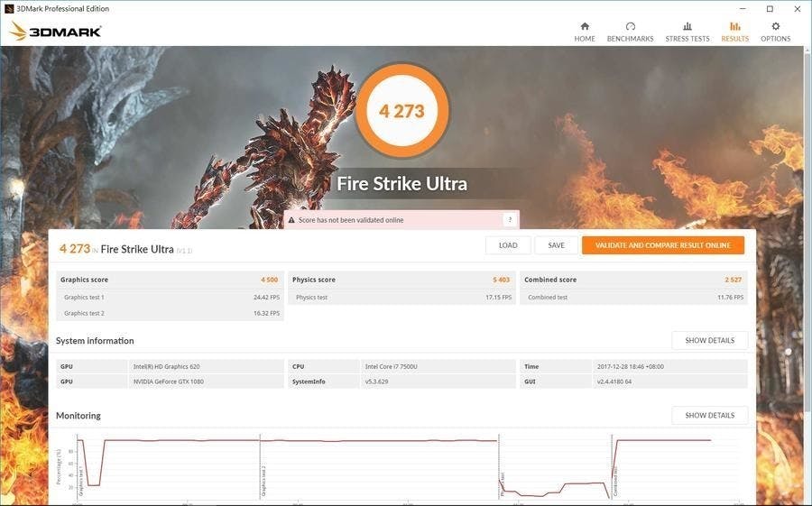The height and width of the screenshot is (506, 812).
Task: Open the BENCHMARKS tab
Action: [630, 32]
